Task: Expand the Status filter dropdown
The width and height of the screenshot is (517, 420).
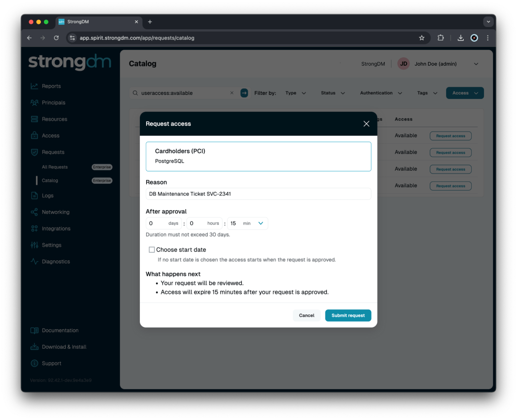Action: pos(333,93)
